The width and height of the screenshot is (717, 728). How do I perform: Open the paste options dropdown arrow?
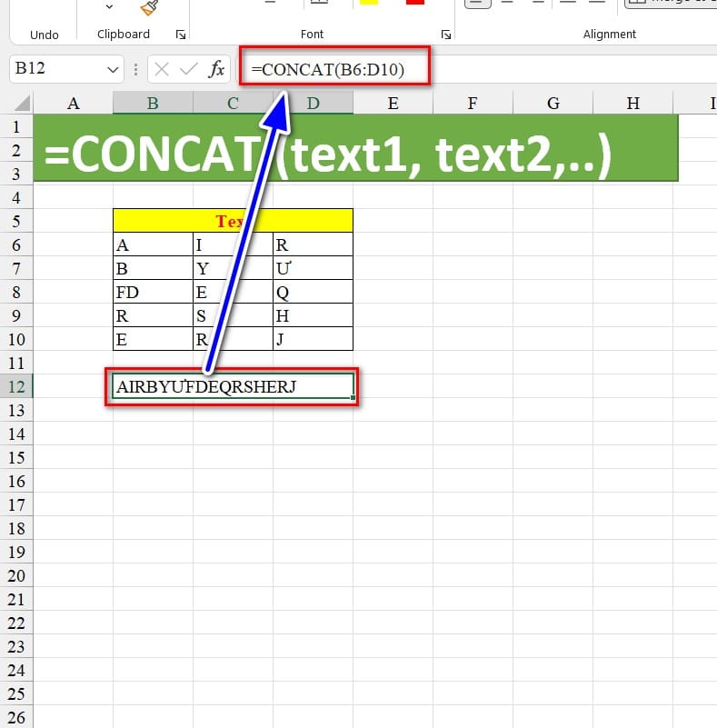click(110, 7)
